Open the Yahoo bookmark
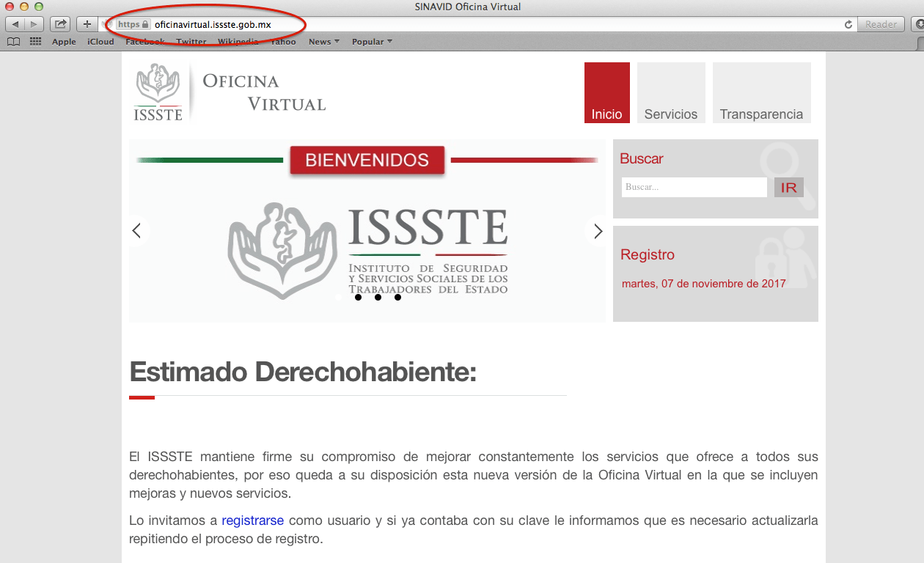The height and width of the screenshot is (563, 924). 283,42
